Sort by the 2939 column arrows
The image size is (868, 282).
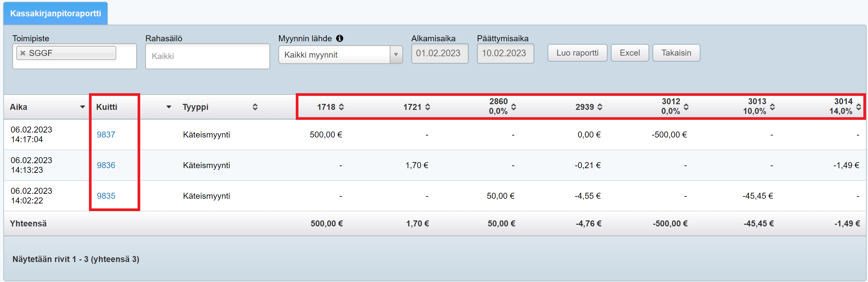click(600, 107)
